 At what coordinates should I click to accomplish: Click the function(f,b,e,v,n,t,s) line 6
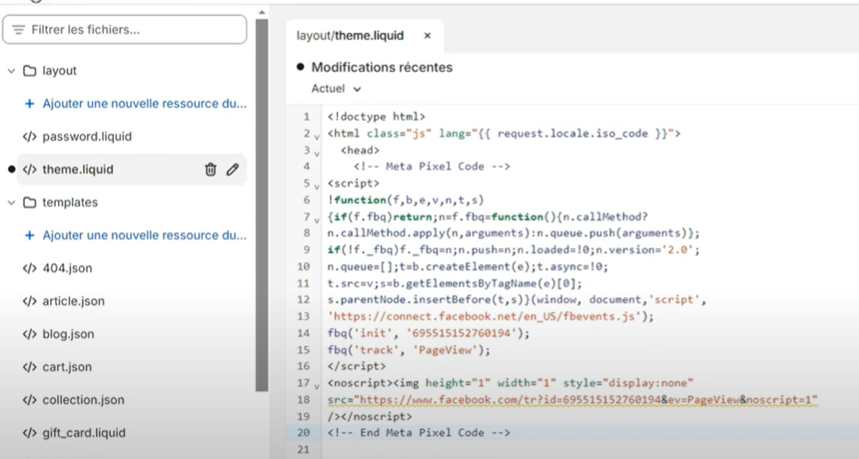point(405,200)
